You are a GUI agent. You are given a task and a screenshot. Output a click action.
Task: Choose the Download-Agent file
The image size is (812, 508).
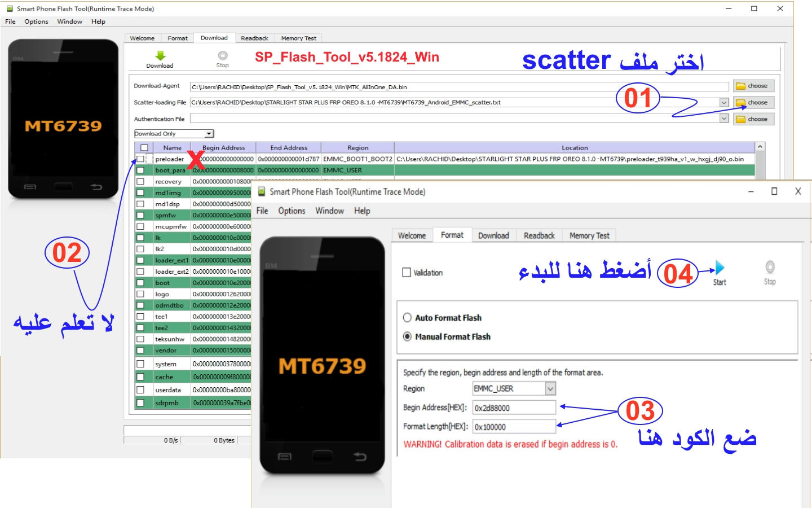tap(753, 86)
